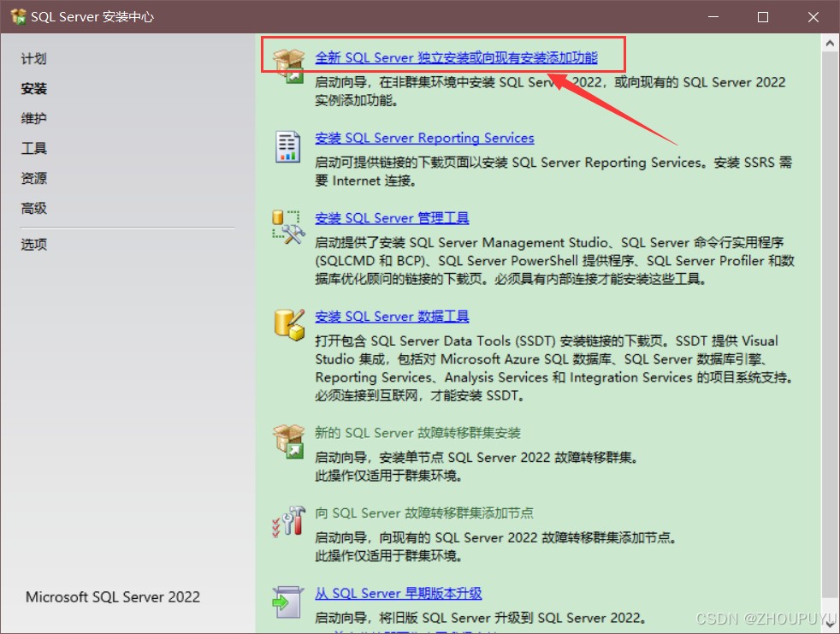Select the 高级 sidebar item
Image resolution: width=840 pixels, height=634 pixels.
tap(33, 209)
